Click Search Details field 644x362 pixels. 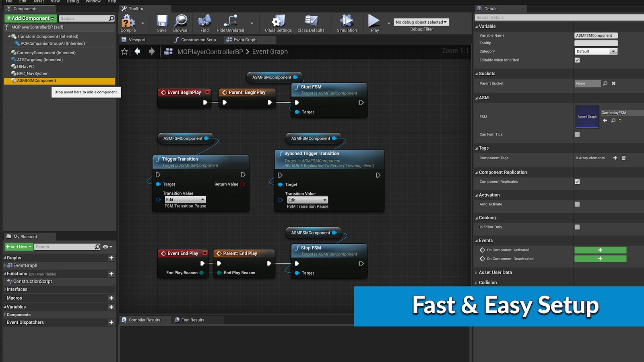(559, 17)
